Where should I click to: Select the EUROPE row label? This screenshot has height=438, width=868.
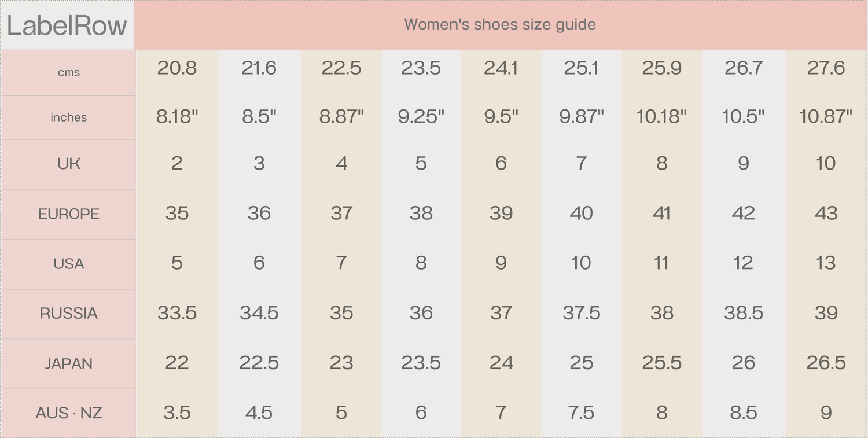tap(68, 214)
